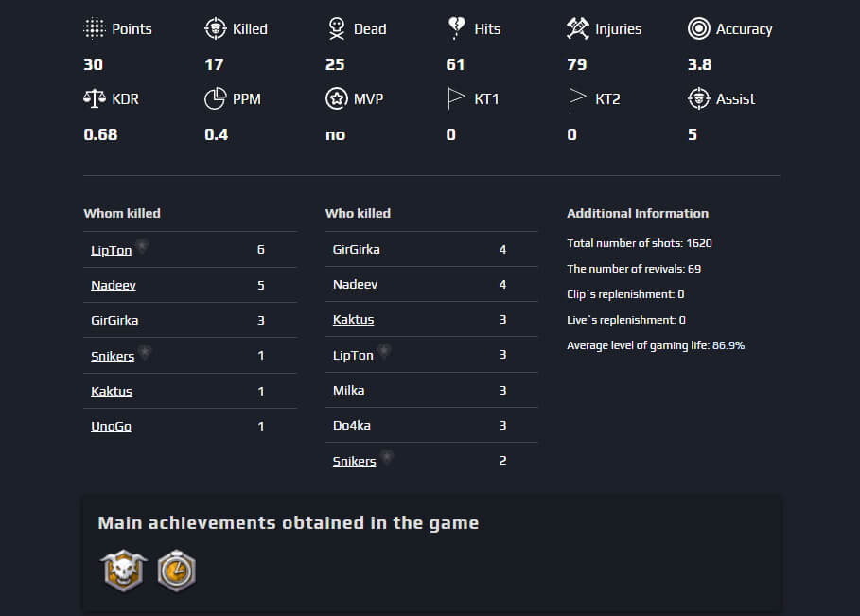The height and width of the screenshot is (616, 860).
Task: Open Do4ka player profile link
Action: [352, 426]
